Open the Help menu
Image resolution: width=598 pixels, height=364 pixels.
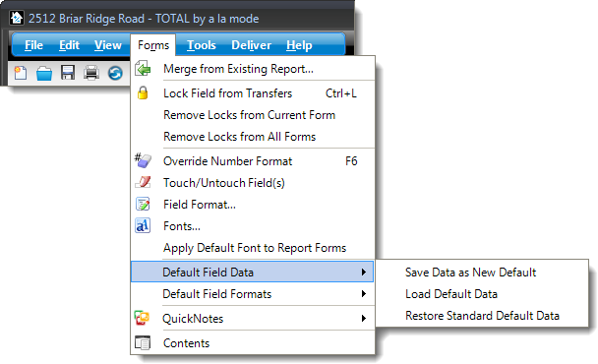point(299,45)
